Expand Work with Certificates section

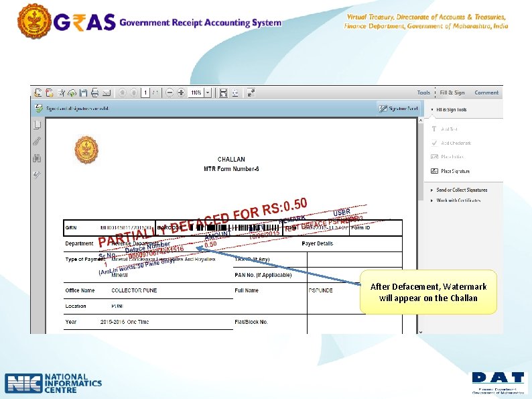click(x=456, y=201)
